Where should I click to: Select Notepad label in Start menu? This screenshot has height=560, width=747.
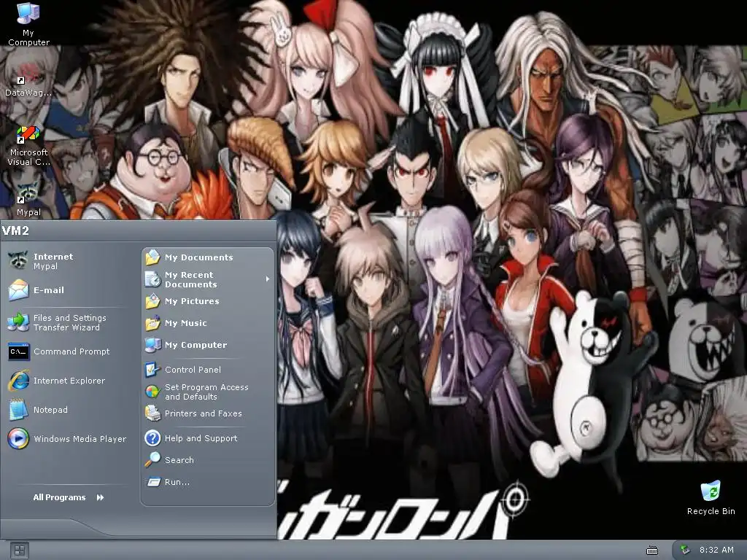50,410
